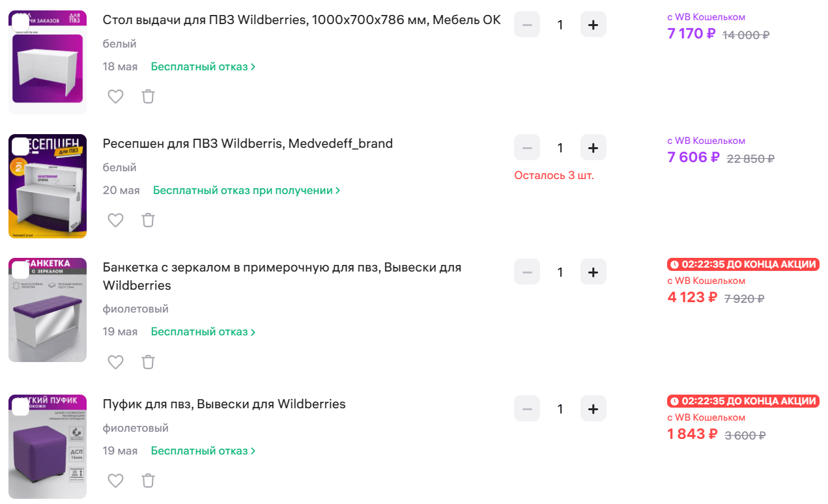Check the Банкетка item selection box
Viewport: 828px width, 504px height.
pos(21,270)
